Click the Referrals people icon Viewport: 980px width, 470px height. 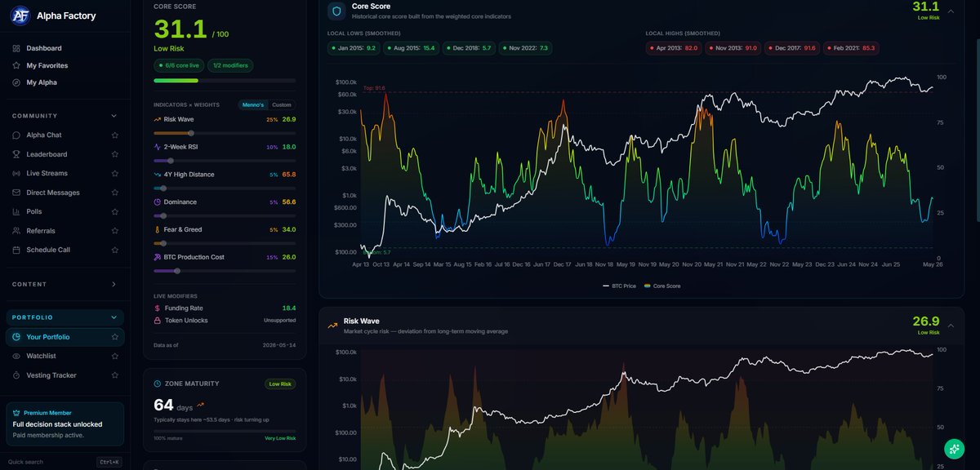pos(16,231)
